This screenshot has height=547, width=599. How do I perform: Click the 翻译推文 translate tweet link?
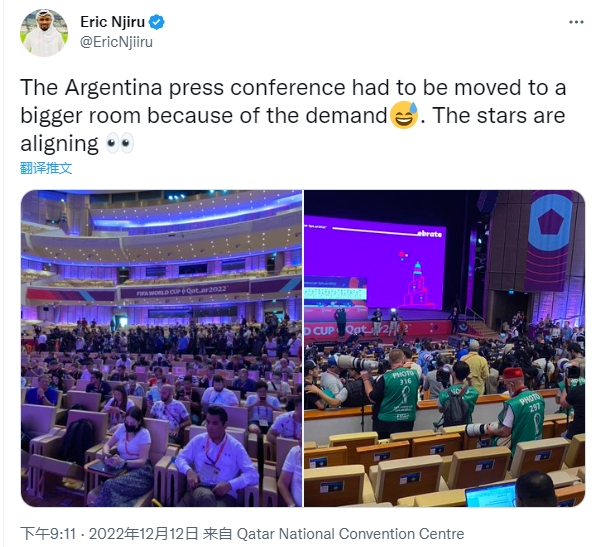[46, 168]
